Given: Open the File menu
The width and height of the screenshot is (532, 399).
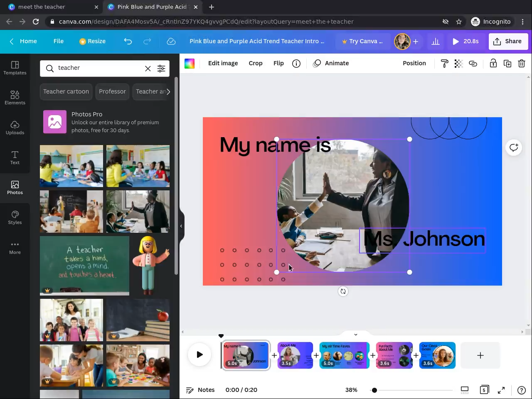Looking at the screenshot, I should [x=59, y=41].
